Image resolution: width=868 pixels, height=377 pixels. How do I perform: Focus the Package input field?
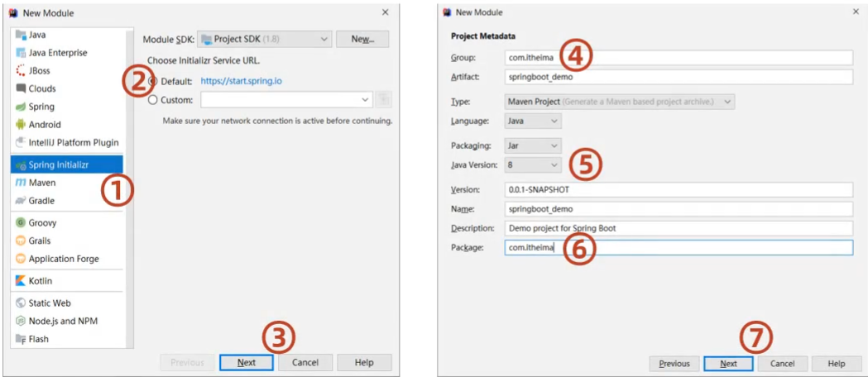pos(679,248)
